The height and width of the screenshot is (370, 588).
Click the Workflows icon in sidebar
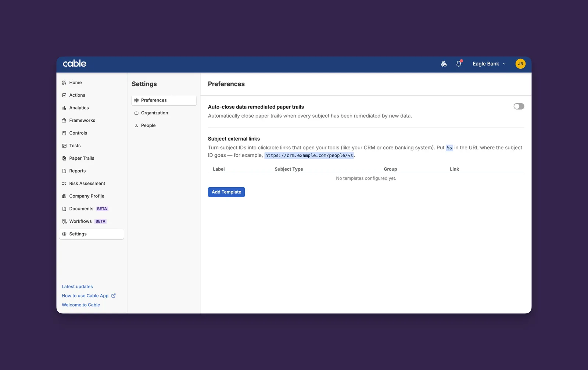pyautogui.click(x=64, y=221)
